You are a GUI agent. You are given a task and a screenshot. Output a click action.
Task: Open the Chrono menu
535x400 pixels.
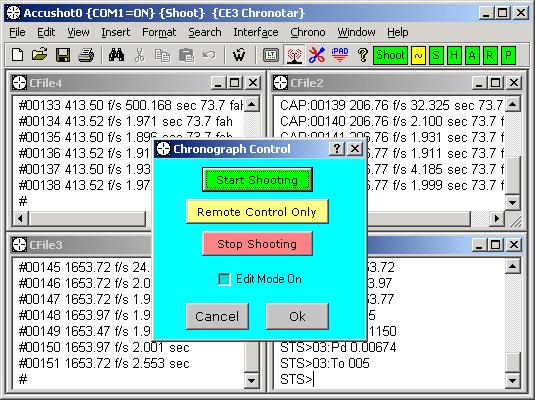(x=308, y=32)
